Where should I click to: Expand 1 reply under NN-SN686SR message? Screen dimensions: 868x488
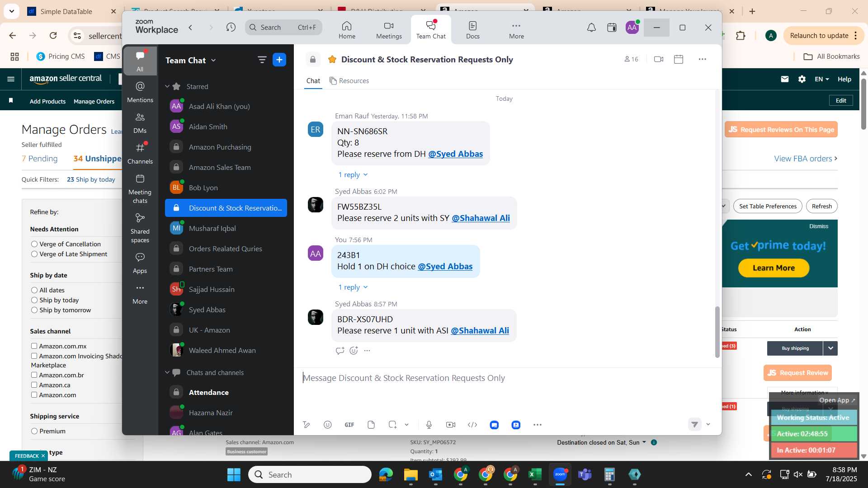click(x=353, y=175)
